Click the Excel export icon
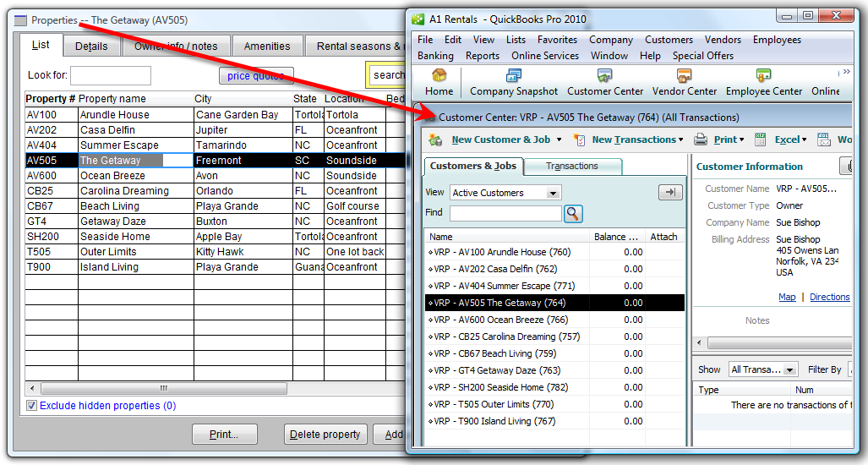 pyautogui.click(x=761, y=139)
